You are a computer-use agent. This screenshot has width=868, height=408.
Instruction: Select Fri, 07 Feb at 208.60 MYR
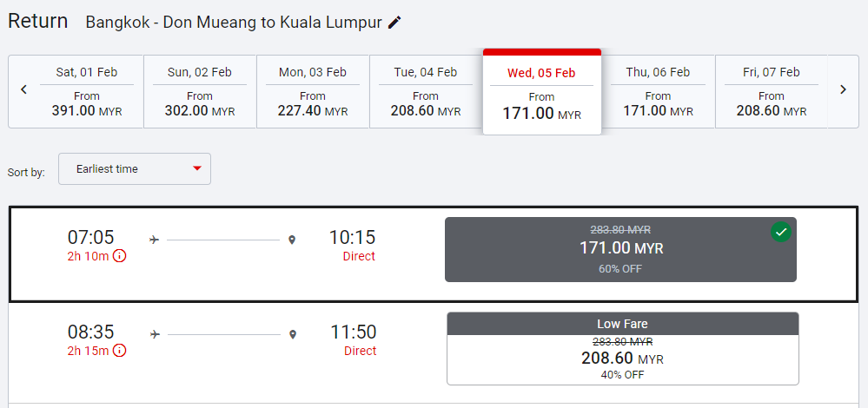[x=772, y=92]
